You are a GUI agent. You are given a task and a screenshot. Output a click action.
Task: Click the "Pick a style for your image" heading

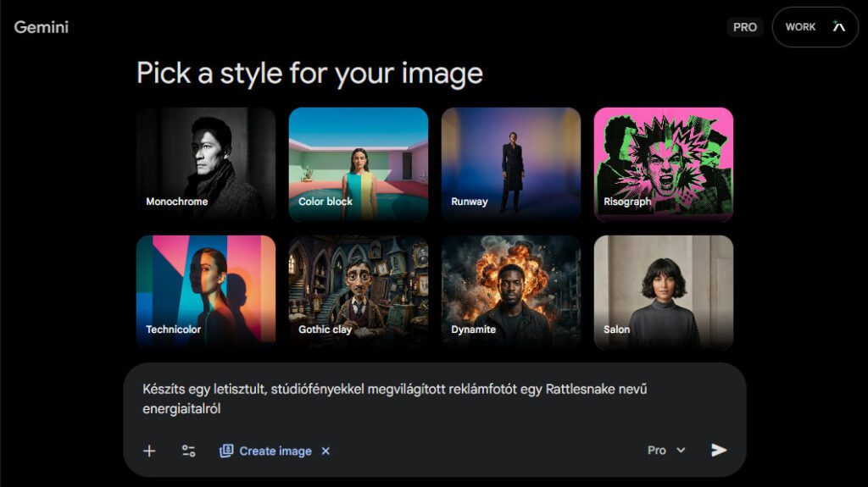click(x=309, y=73)
